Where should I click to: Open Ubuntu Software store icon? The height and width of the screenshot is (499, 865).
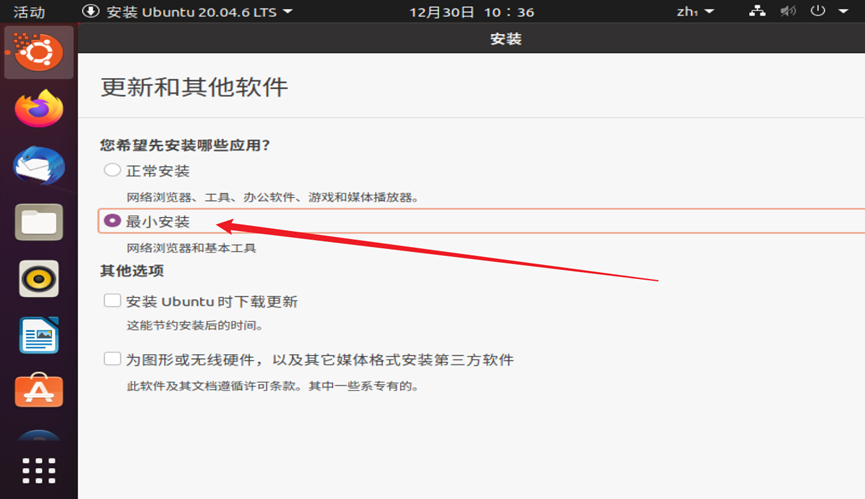[x=39, y=390]
